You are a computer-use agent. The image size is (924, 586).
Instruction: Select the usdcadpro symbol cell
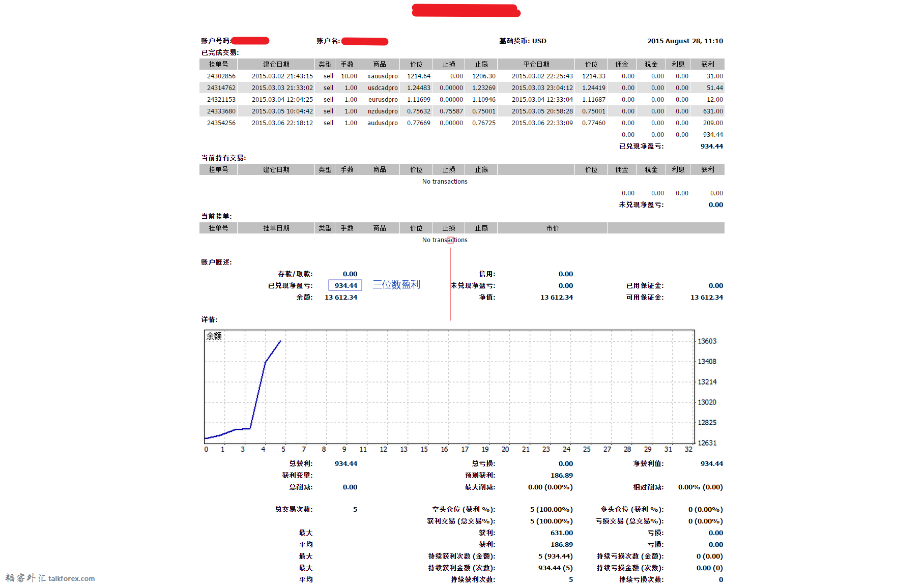tap(383, 88)
